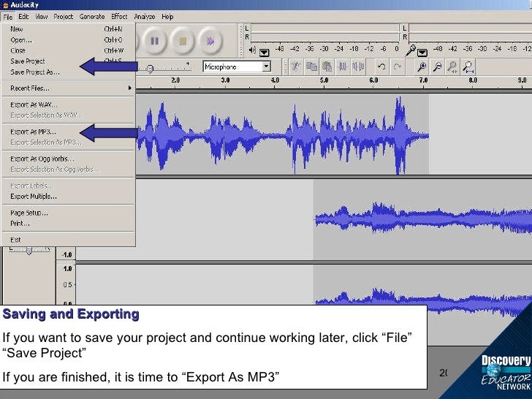Click the 7.0 mark on timeline ruler
Image resolution: width=532 pixels, height=399 pixels.
tap(423, 80)
